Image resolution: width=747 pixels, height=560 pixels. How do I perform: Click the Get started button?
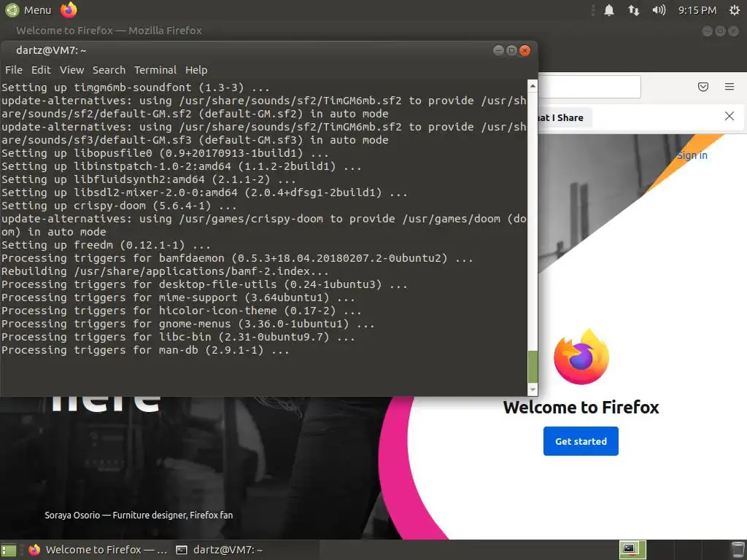click(581, 441)
